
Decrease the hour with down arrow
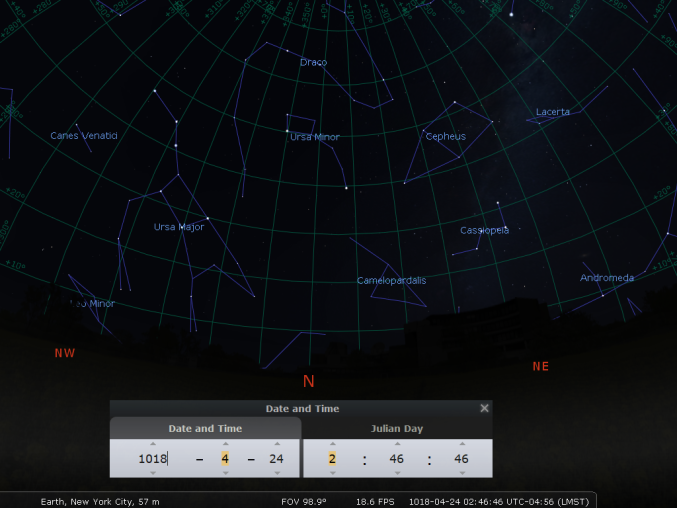click(332, 473)
